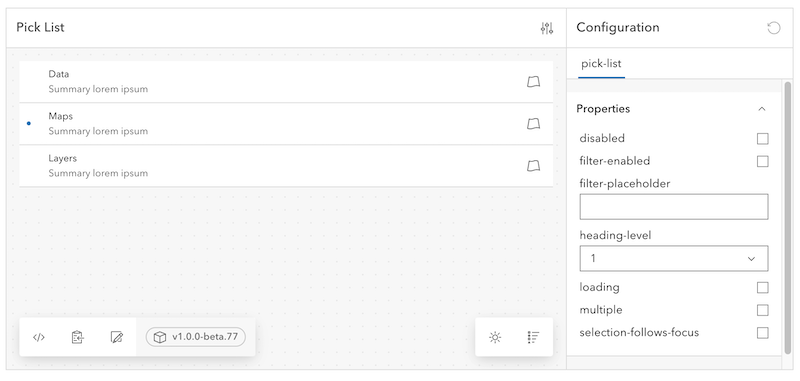Click the configuration panel scrollbar
Screen dimensions: 800x381
(788, 217)
